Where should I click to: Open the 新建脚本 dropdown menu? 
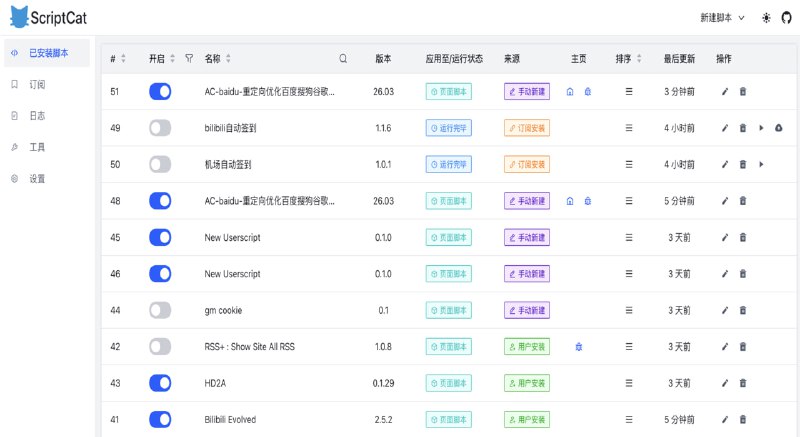click(x=722, y=18)
